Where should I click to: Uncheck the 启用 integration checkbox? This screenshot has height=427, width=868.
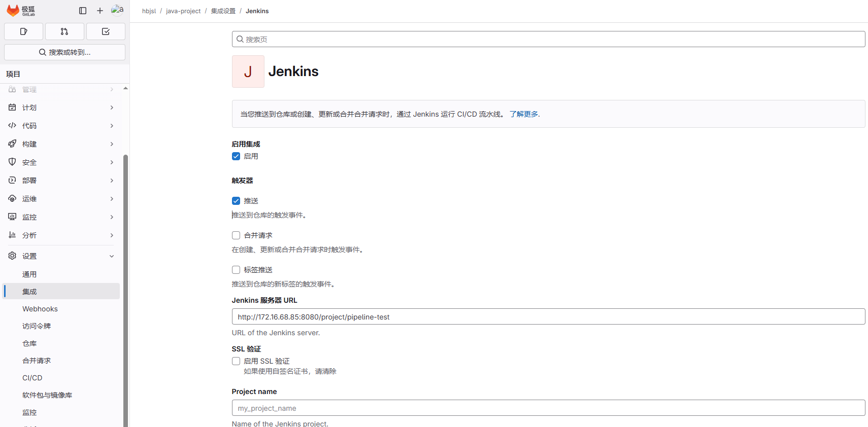click(236, 156)
